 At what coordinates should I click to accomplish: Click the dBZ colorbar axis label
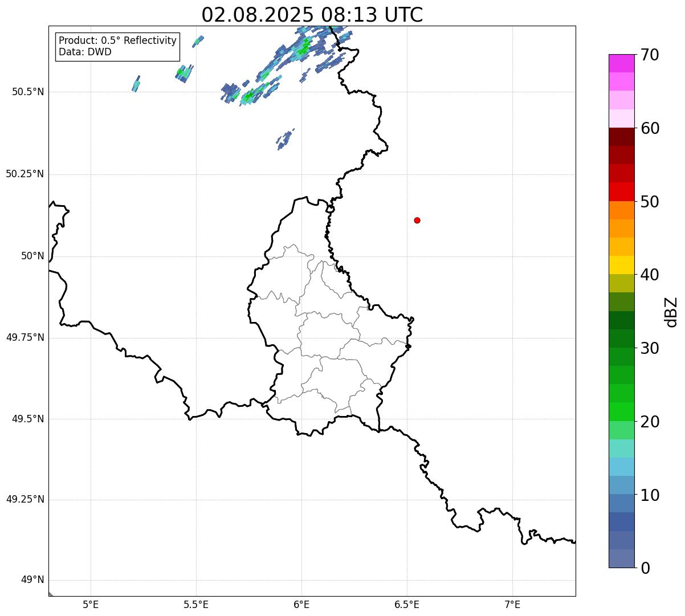(671, 312)
